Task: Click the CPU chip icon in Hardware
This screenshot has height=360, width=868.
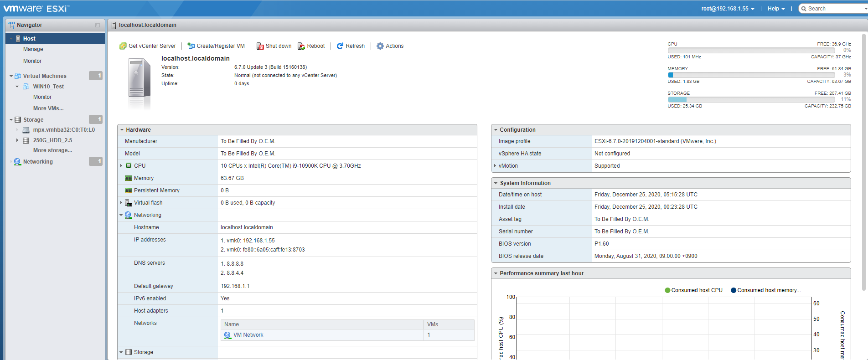Action: pyautogui.click(x=129, y=166)
